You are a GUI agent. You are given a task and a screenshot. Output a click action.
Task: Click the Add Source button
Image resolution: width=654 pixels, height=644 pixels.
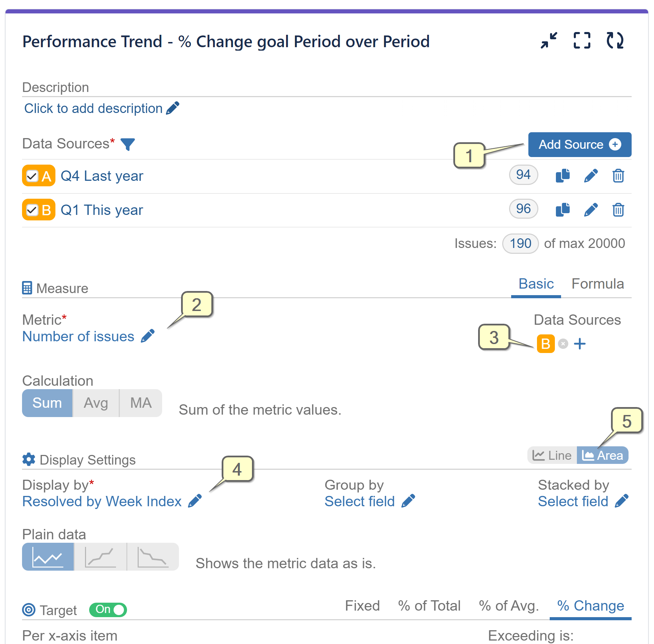(580, 145)
